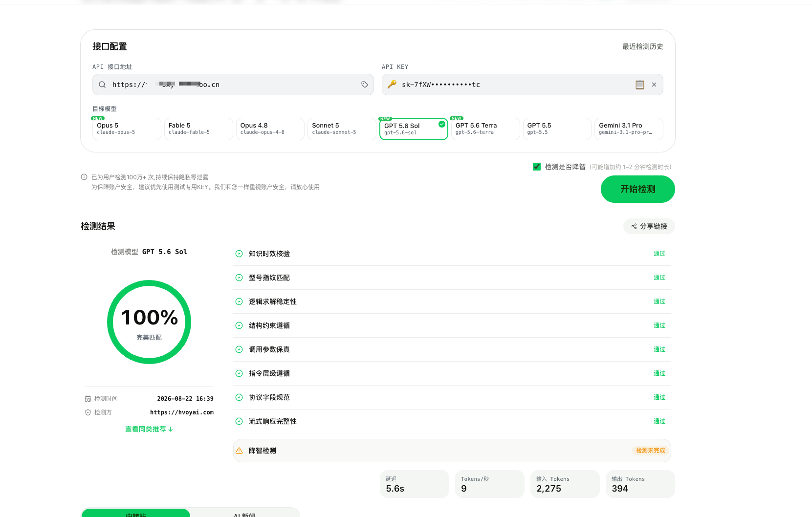Image resolution: width=812 pixels, height=517 pixels.
Task: Click the calendar icon beside 检测时间
Action: point(88,399)
